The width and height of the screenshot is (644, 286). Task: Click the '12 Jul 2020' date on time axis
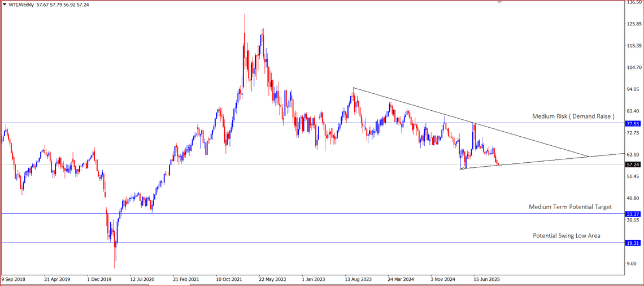[142, 279]
